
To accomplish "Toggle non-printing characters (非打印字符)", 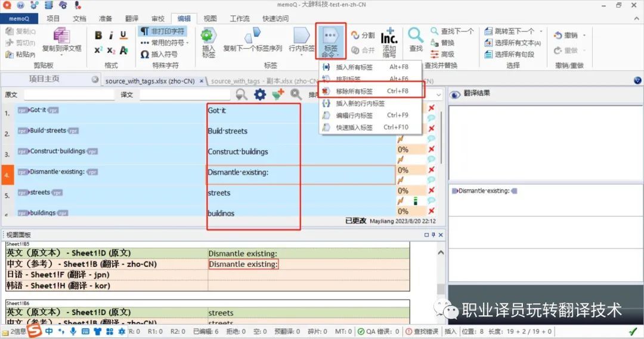I will click(x=162, y=31).
